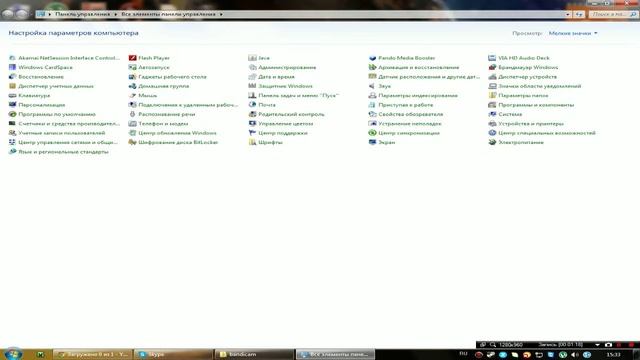The height and width of the screenshot is (360, 640).
Task: Click the taskbar clock
Action: coord(613,355)
